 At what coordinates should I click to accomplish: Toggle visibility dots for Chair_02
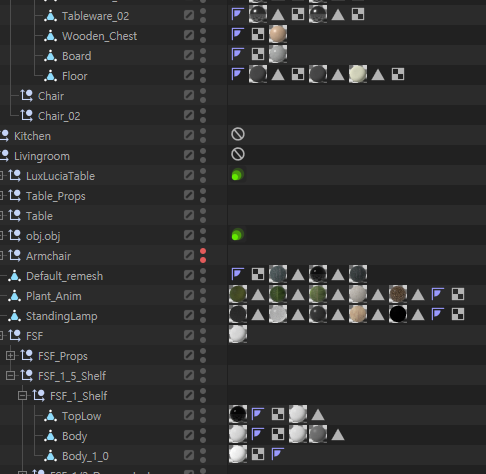tap(203, 116)
